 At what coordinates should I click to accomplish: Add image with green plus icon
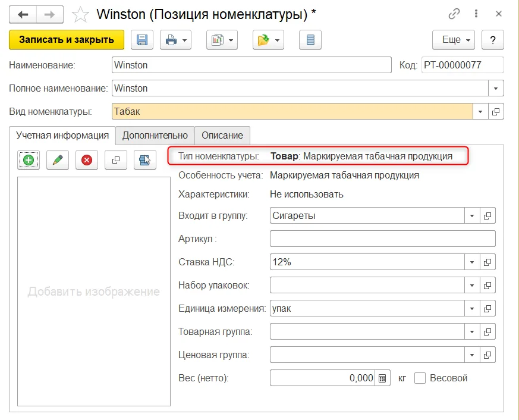[x=29, y=160]
